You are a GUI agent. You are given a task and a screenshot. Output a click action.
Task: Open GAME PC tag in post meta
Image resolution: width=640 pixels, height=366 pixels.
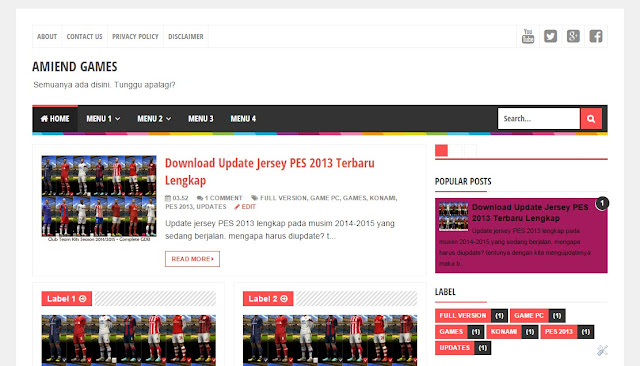(324, 198)
